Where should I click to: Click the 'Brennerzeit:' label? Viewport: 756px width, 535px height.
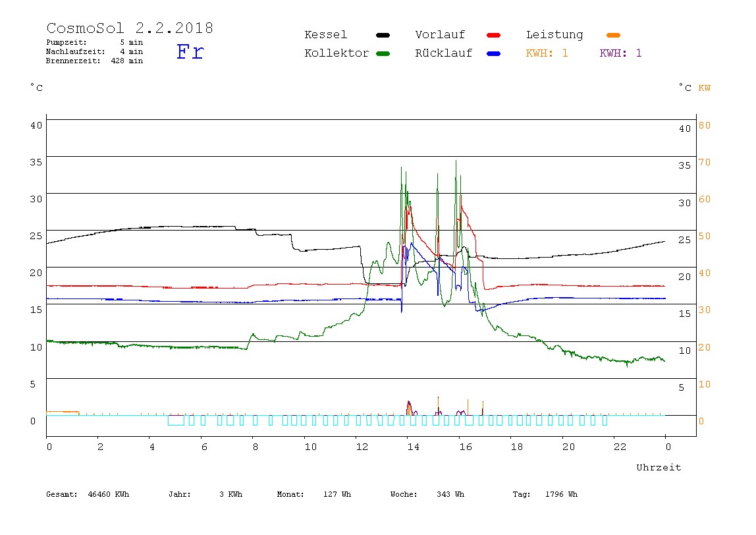73,61
